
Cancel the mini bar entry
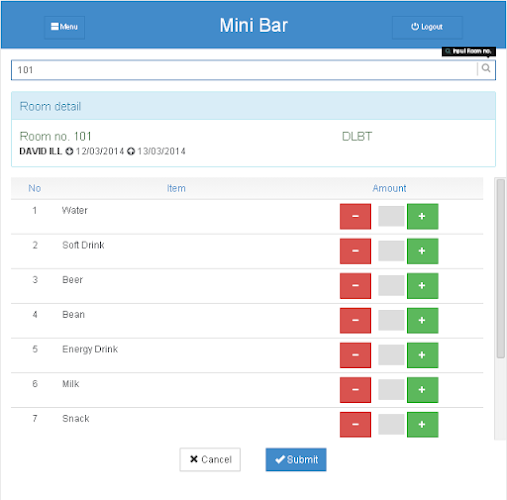pos(210,460)
